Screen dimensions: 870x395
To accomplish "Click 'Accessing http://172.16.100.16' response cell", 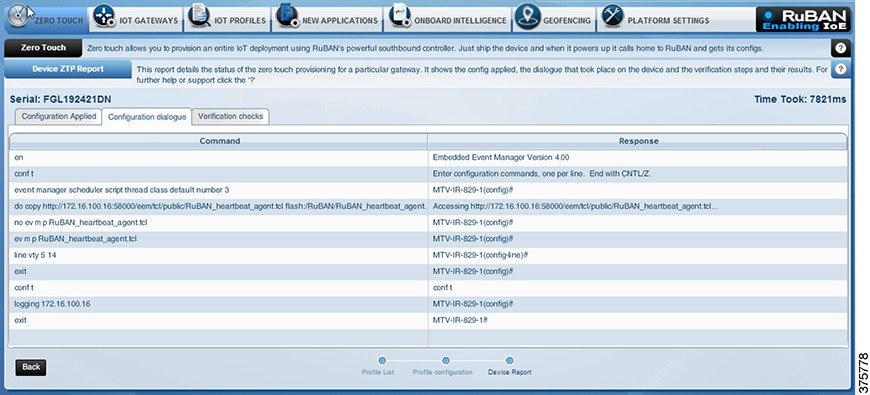I will point(638,206).
